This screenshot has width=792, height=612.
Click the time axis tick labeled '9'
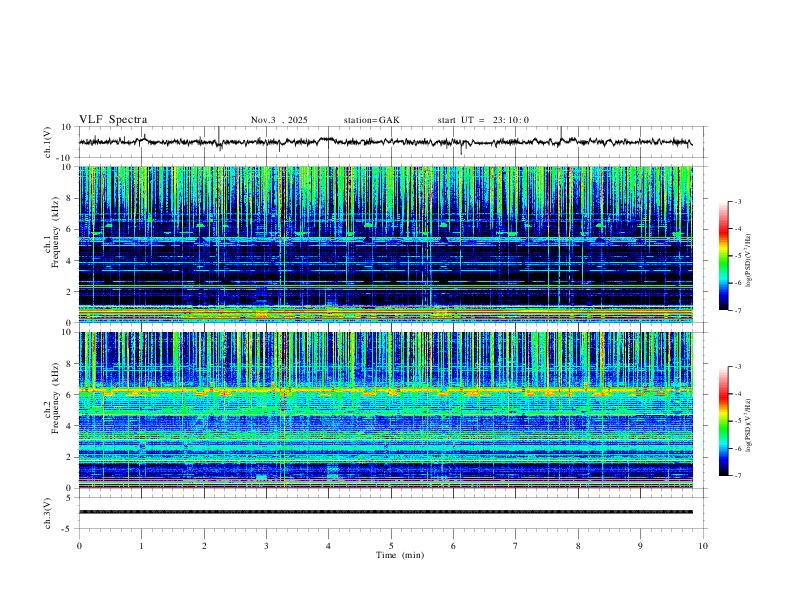pos(640,546)
